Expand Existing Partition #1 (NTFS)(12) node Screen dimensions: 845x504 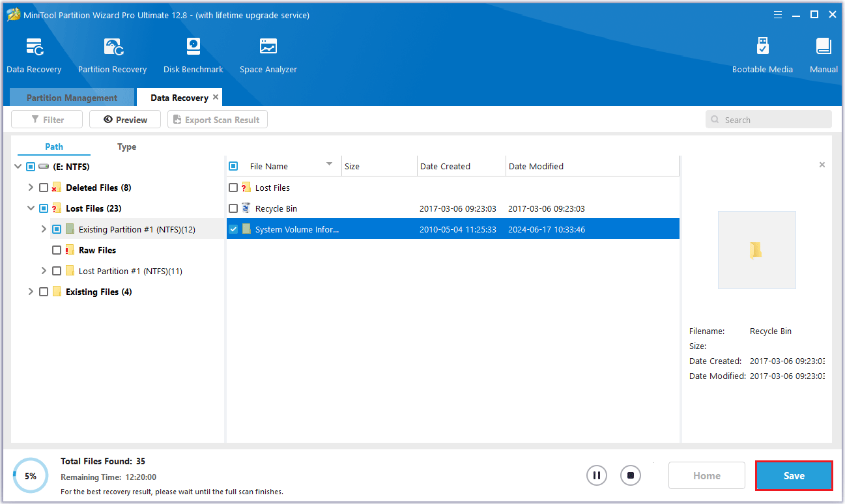[44, 229]
